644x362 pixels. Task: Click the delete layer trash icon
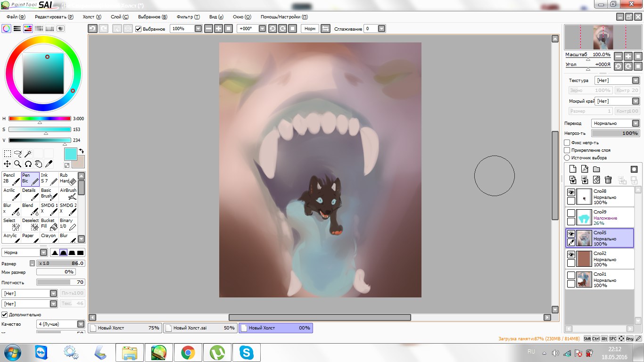pos(608,180)
